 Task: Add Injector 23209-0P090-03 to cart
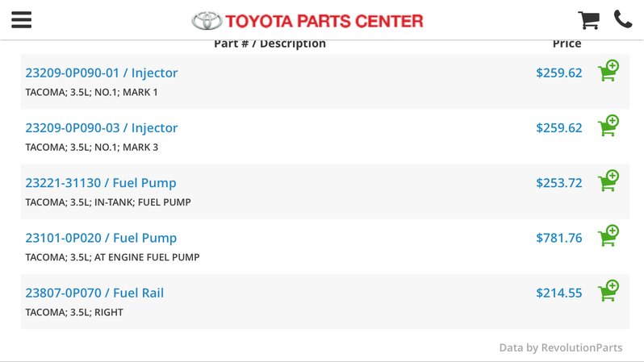coord(608,126)
